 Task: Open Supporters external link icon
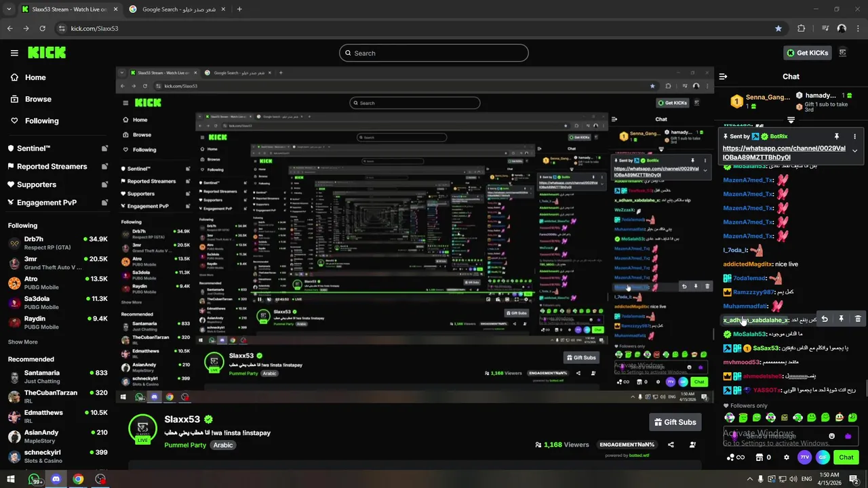point(104,184)
